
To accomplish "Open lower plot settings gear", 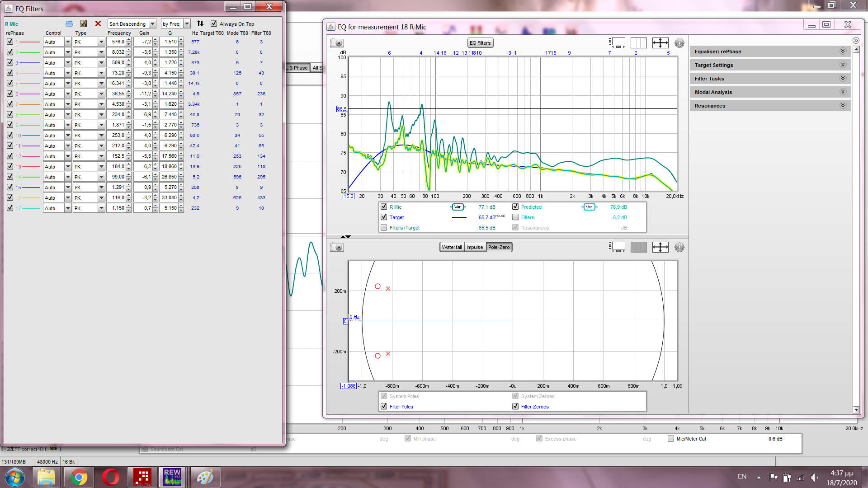I will point(679,247).
